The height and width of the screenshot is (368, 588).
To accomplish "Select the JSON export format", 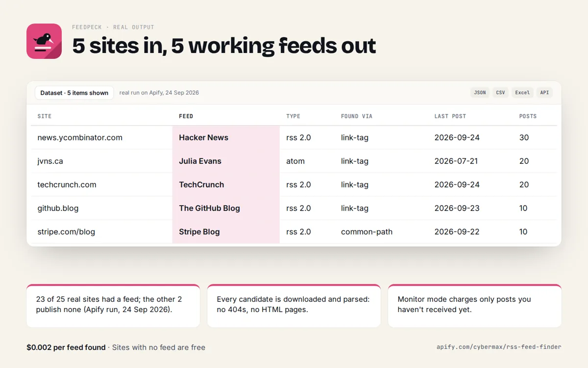I will (480, 93).
